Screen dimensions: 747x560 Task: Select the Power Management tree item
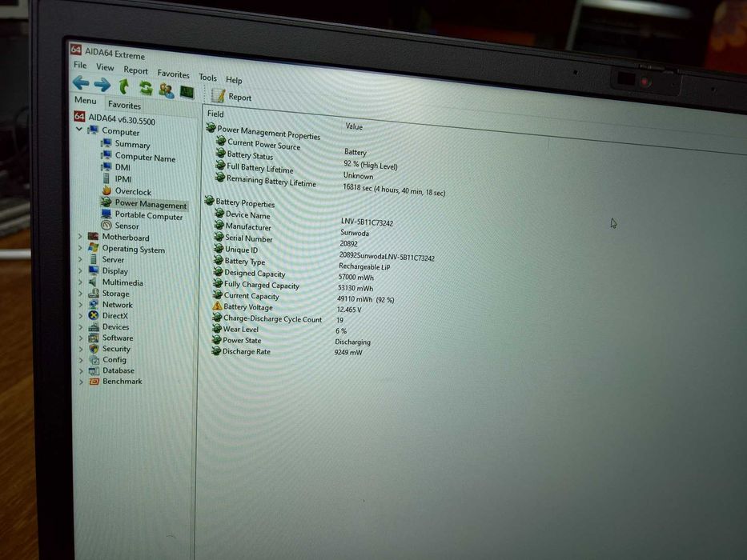pyautogui.click(x=144, y=204)
